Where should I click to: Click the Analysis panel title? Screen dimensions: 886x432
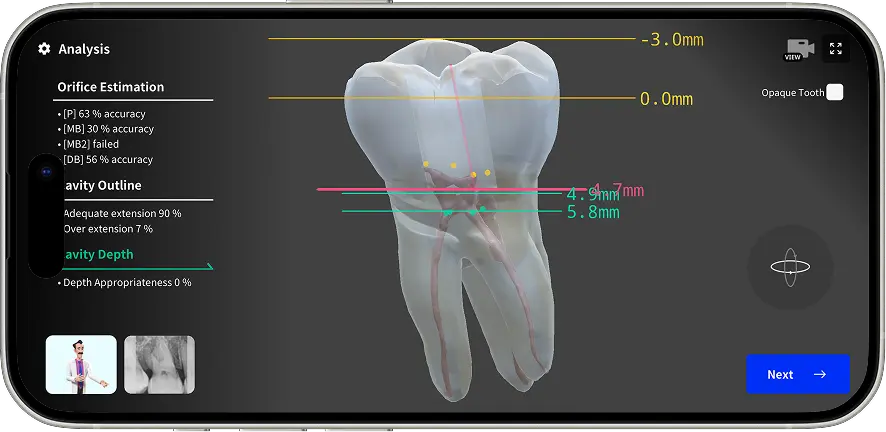coord(84,49)
